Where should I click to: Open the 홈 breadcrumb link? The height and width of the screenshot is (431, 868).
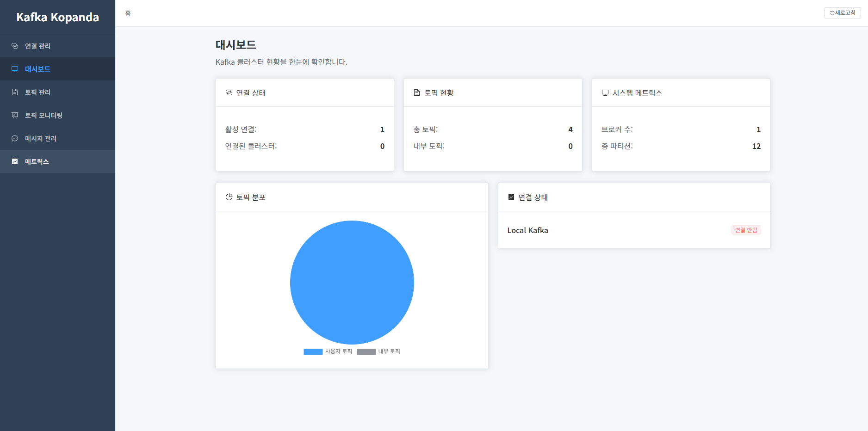tap(128, 13)
